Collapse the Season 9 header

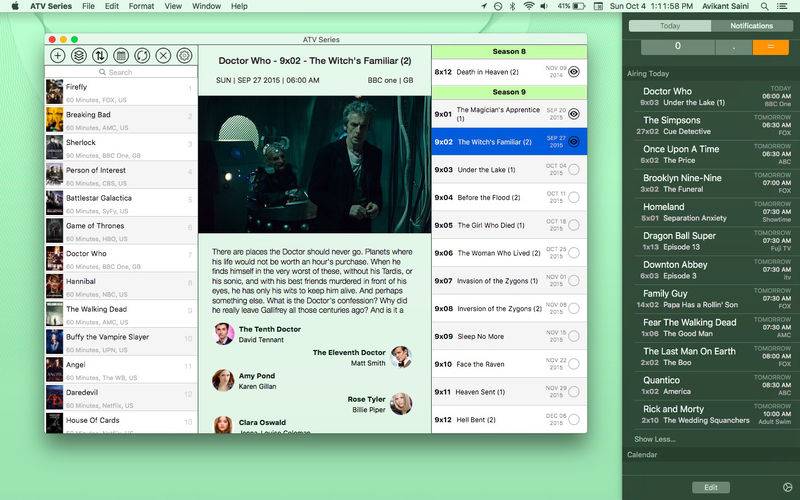pos(509,92)
